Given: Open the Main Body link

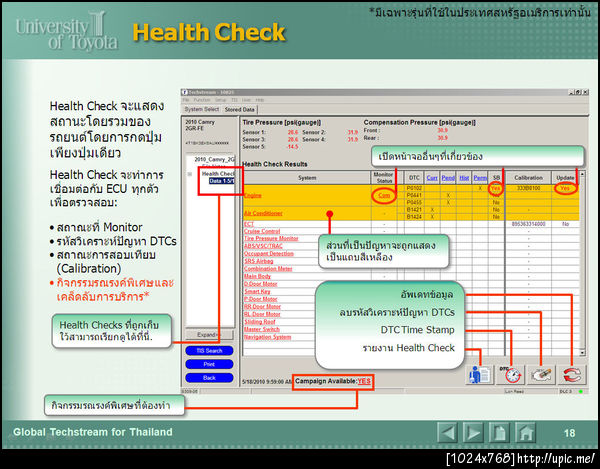Looking at the screenshot, I should (257, 276).
